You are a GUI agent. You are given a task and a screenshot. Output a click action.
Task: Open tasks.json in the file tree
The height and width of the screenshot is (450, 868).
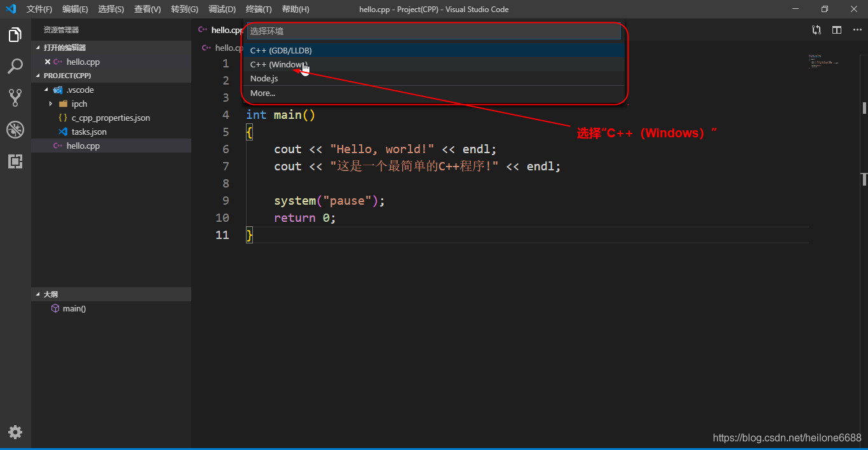tap(89, 132)
